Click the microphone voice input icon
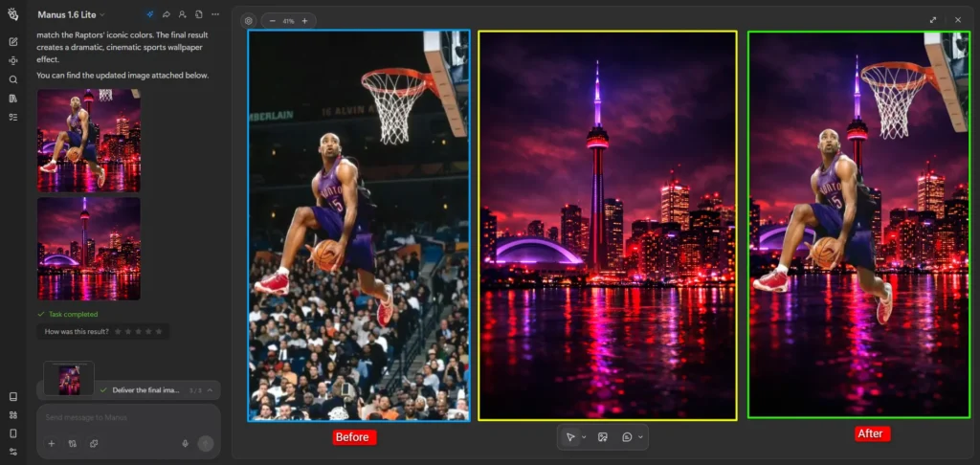The width and height of the screenshot is (980, 465). 185,443
